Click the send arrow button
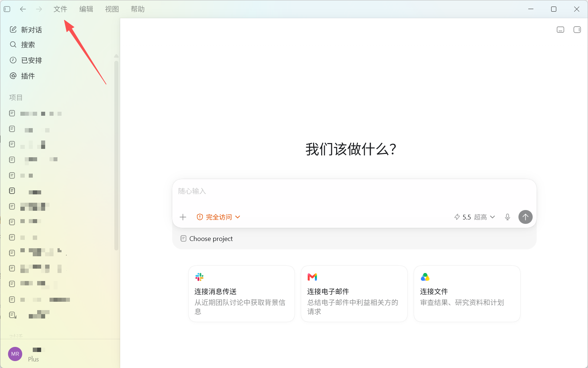588x368 pixels. coord(525,217)
